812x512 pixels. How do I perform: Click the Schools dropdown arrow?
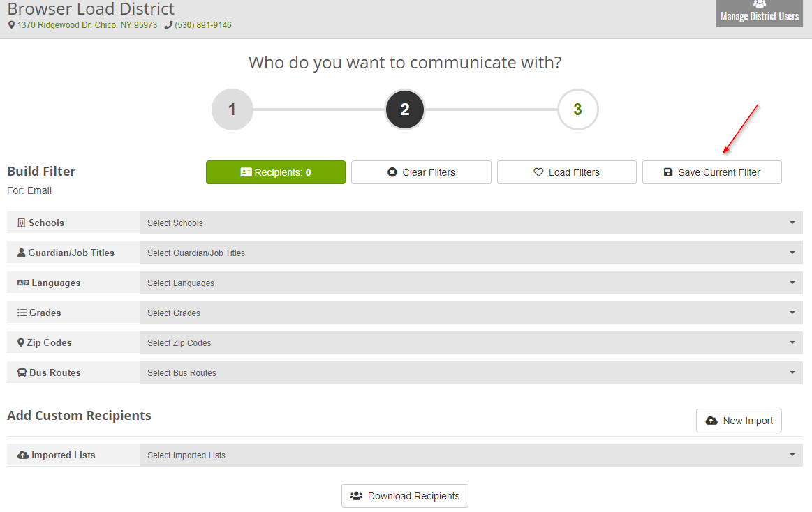click(792, 223)
